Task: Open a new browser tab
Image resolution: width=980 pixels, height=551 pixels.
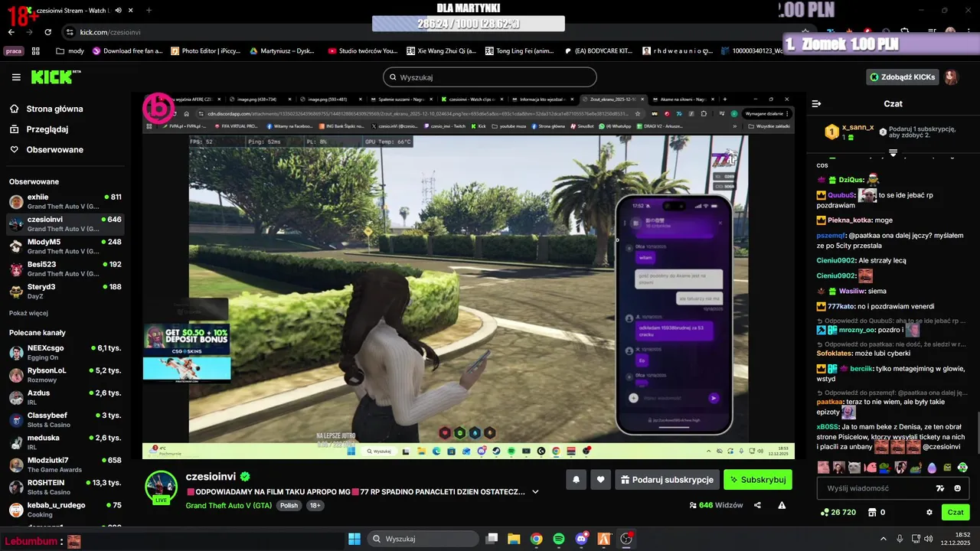Action: [x=149, y=11]
